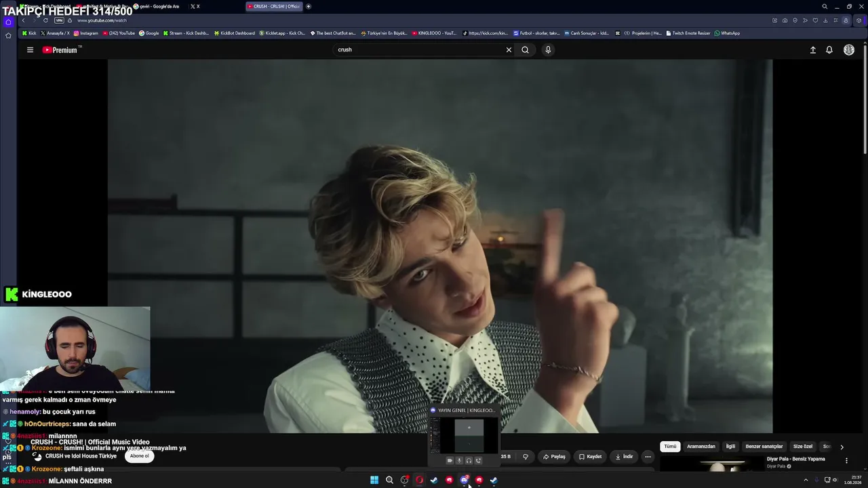
Task: Run the YouTube search with magnifier button
Action: [525, 49]
